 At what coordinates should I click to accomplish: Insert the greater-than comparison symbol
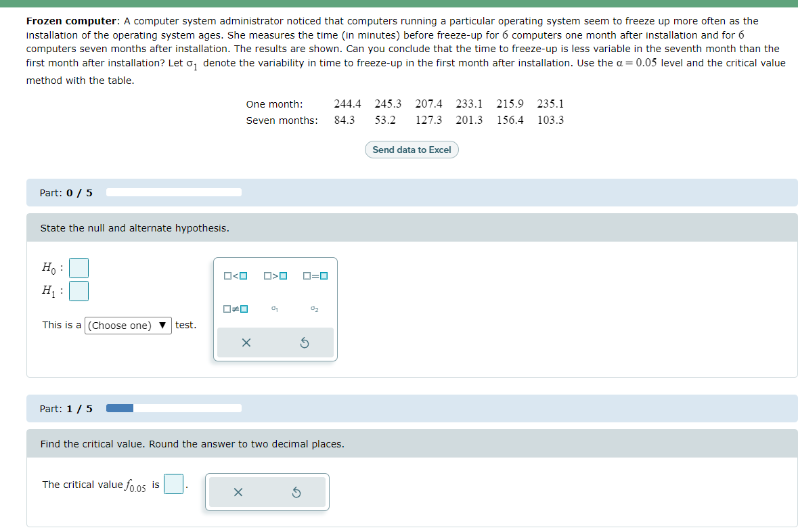point(273,275)
